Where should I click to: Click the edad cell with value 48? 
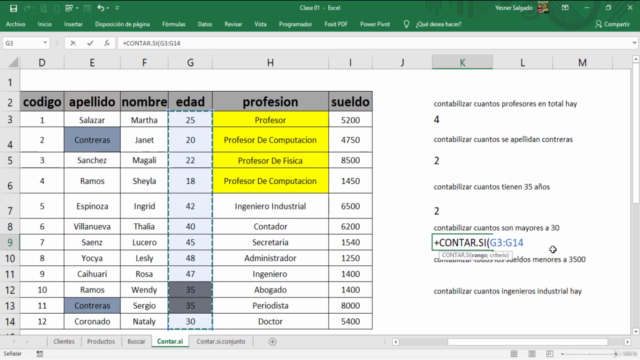[x=190, y=258]
